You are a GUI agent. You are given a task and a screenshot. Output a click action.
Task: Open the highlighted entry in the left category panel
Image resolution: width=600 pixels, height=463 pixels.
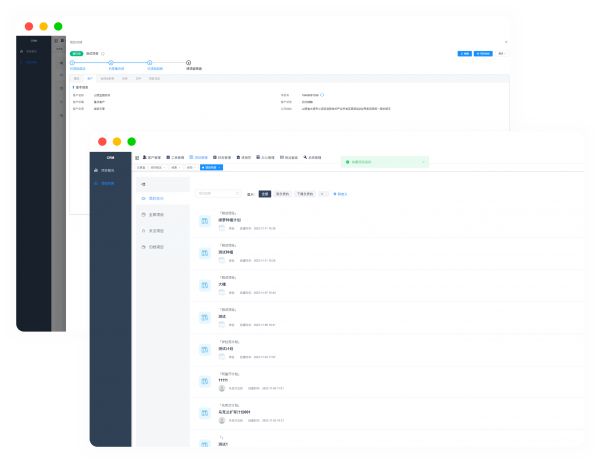coord(154,199)
